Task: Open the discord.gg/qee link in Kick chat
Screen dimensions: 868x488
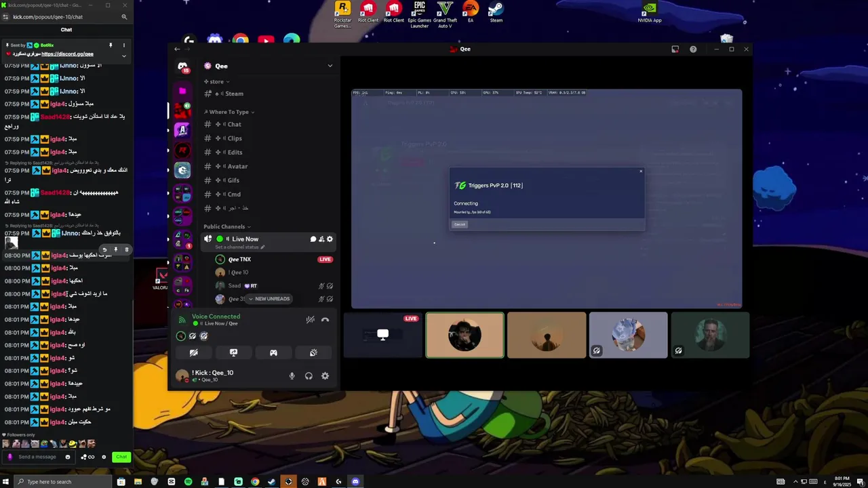Action: (x=67, y=54)
